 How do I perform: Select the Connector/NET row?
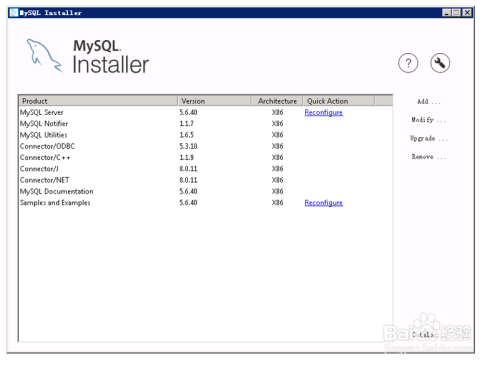click(x=205, y=180)
